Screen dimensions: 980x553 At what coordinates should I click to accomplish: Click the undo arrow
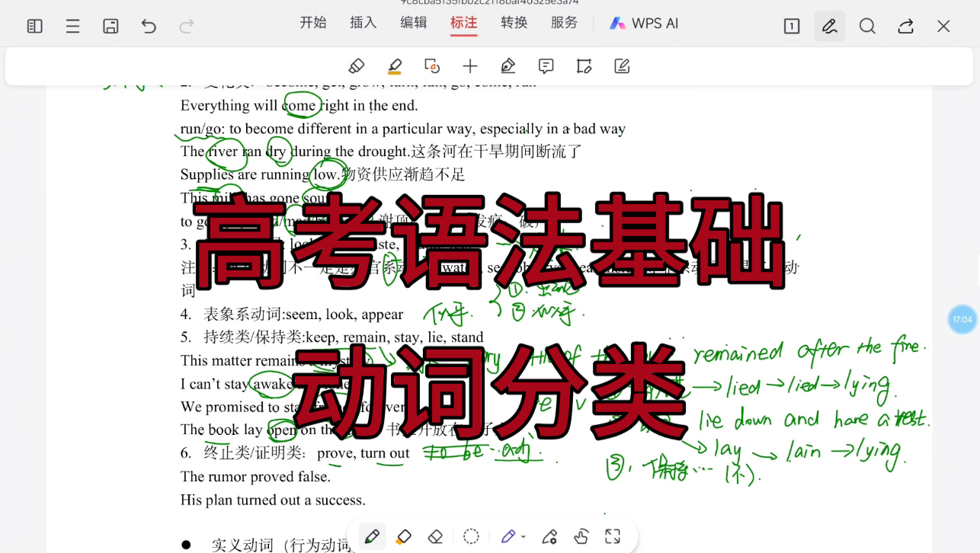click(x=149, y=25)
